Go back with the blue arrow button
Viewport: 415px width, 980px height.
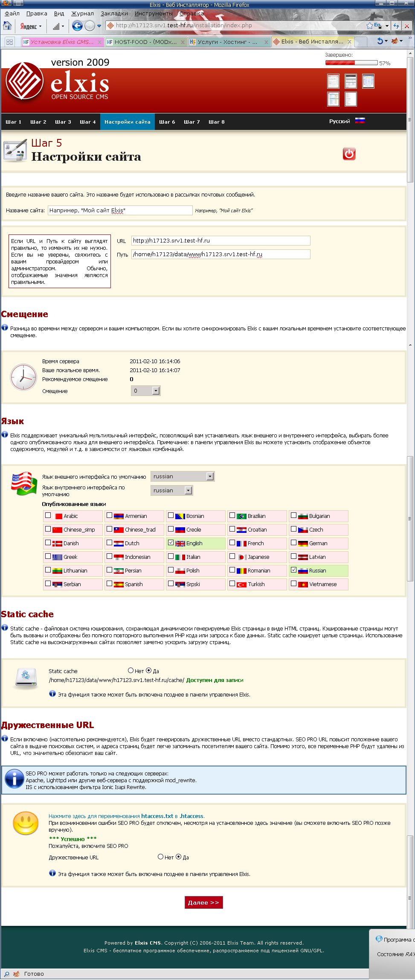coord(77,26)
